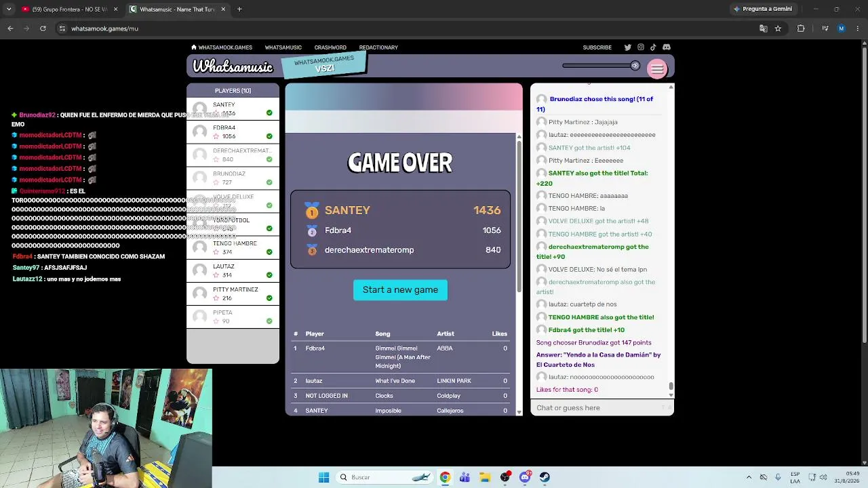868x488 pixels.
Task: Click the artist 'LINKIN PARK'
Action: coord(454,381)
